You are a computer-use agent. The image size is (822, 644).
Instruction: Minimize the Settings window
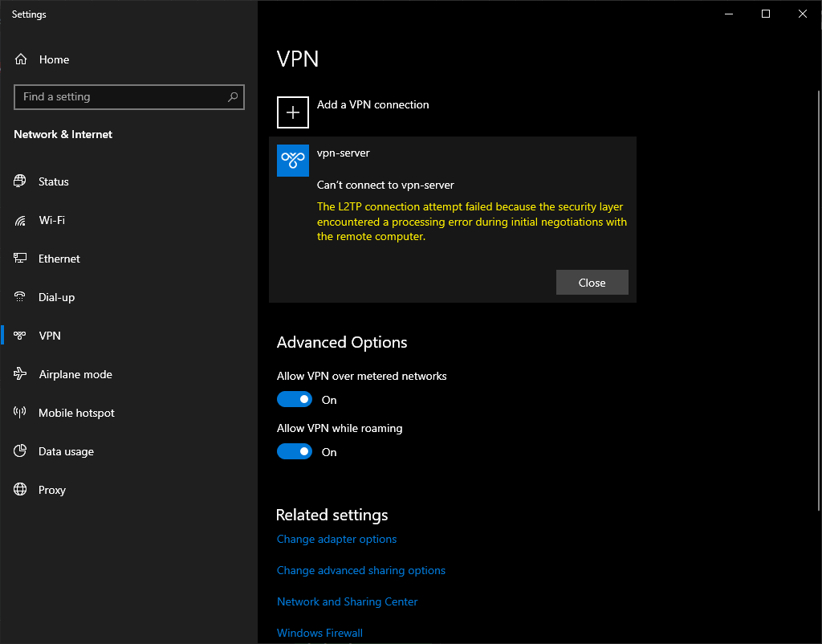tap(729, 14)
